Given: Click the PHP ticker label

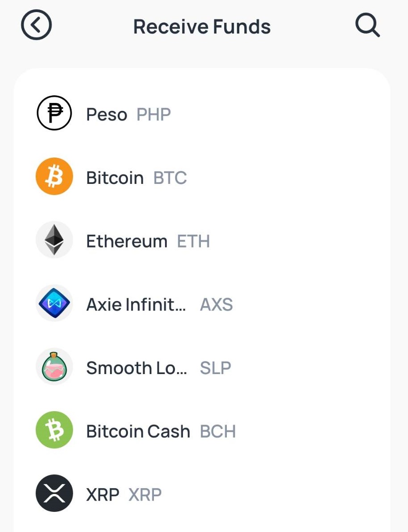Looking at the screenshot, I should [x=153, y=115].
